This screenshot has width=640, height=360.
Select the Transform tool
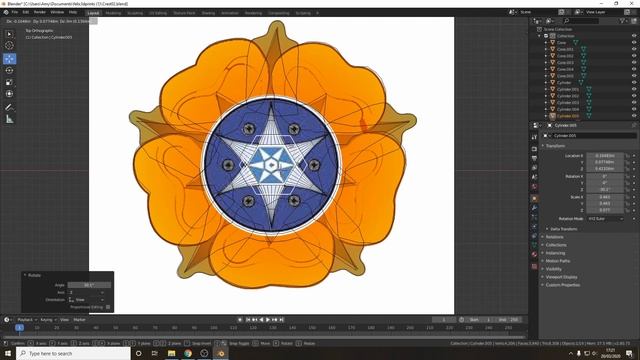9,94
